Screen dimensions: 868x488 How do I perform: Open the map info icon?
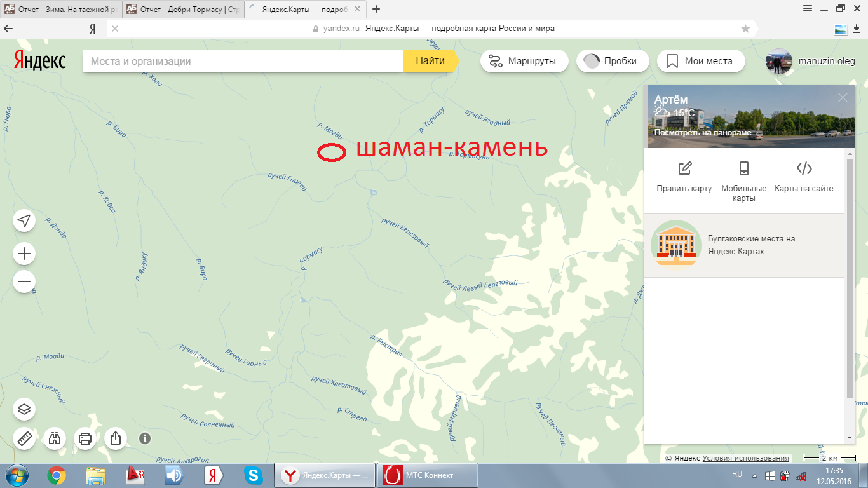click(x=145, y=438)
